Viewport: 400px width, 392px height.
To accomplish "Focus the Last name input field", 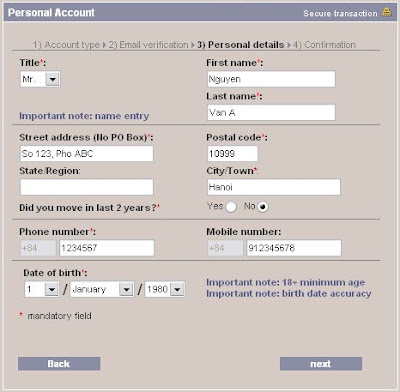I will pos(271,113).
